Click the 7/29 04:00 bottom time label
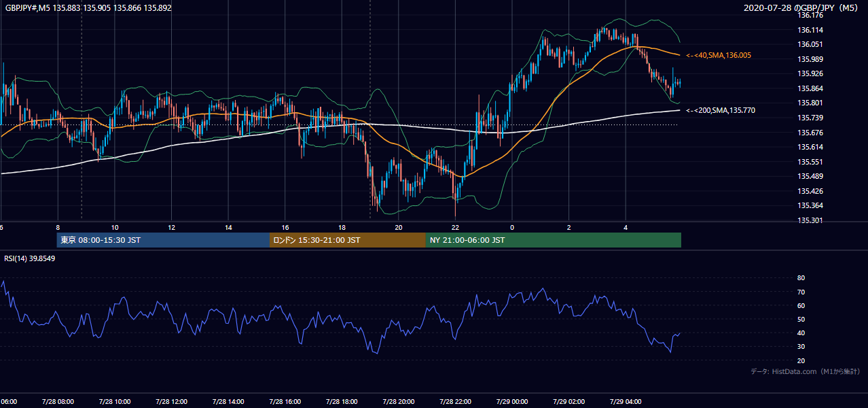This screenshot has width=868, height=408. tap(626, 401)
